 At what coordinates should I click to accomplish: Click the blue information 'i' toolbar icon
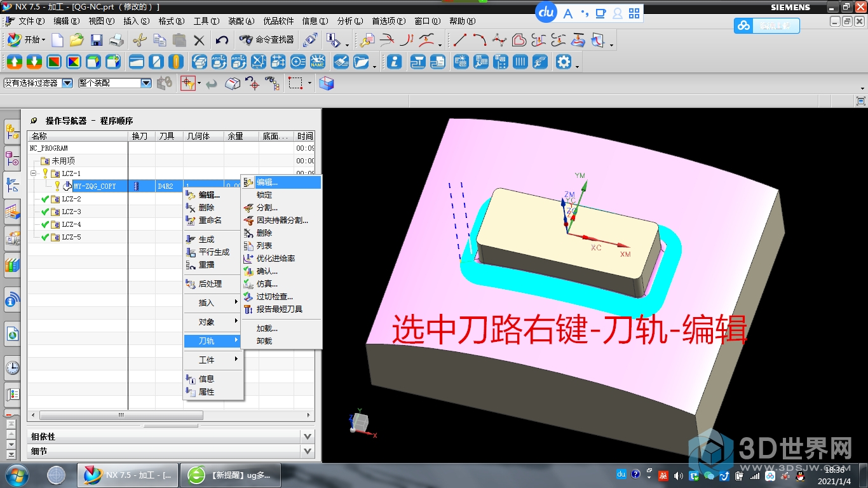click(x=395, y=62)
